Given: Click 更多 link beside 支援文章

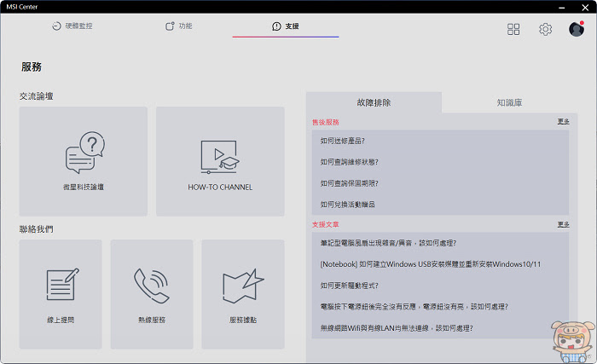Looking at the screenshot, I should point(564,224).
